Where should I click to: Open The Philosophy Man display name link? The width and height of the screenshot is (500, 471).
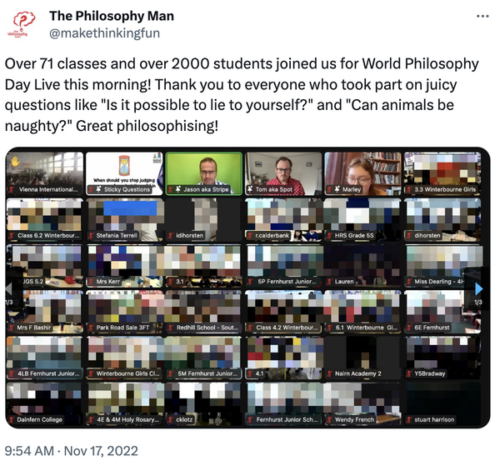point(112,16)
